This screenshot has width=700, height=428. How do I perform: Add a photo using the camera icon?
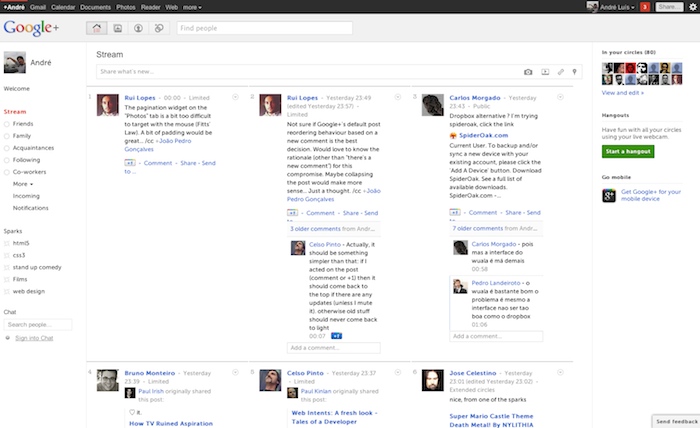tap(528, 72)
